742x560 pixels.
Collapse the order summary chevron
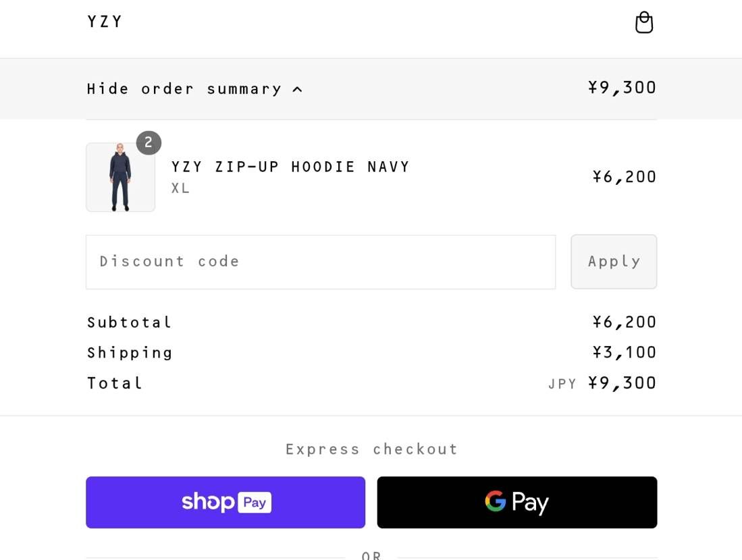tap(297, 89)
